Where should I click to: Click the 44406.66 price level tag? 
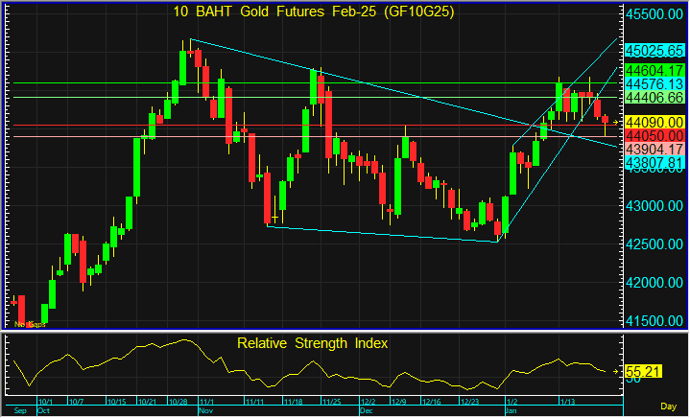tap(655, 98)
